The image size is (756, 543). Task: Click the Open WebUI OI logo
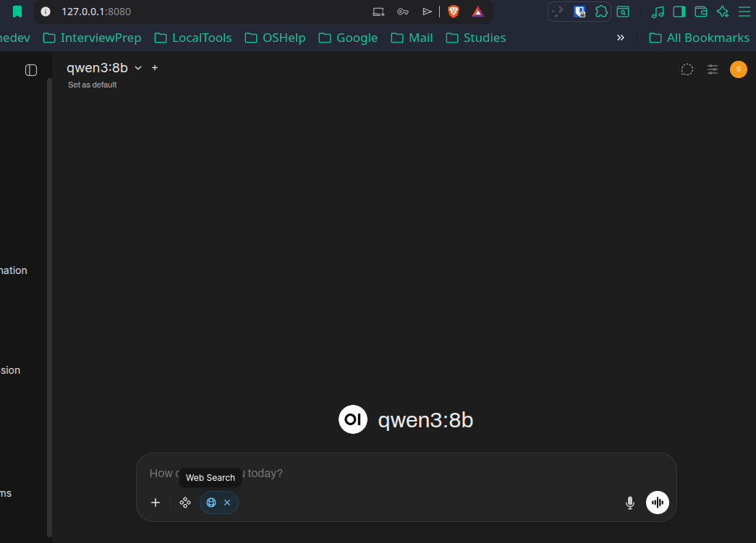pyautogui.click(x=353, y=419)
